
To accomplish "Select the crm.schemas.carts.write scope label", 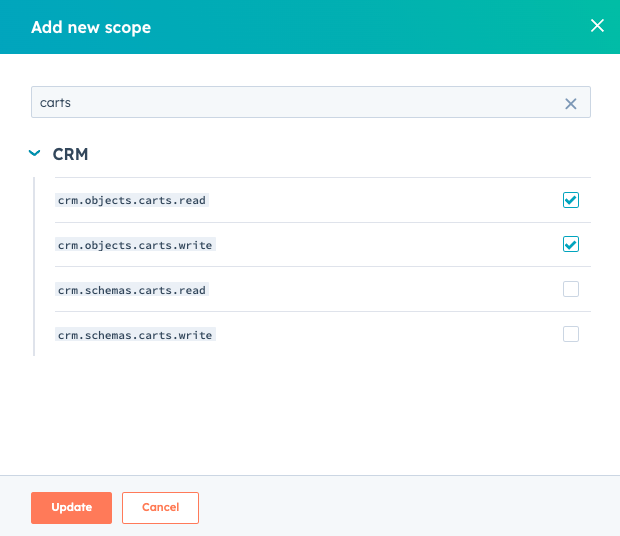I will pos(135,335).
